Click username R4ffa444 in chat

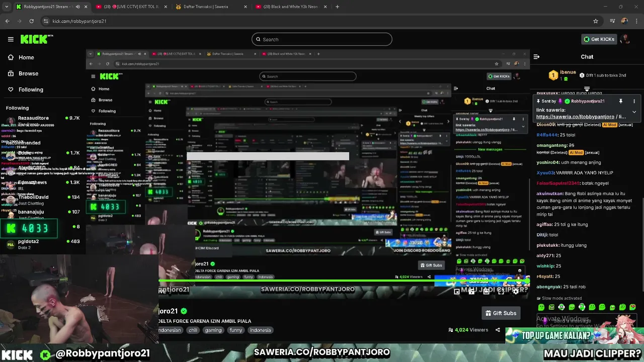point(547,135)
